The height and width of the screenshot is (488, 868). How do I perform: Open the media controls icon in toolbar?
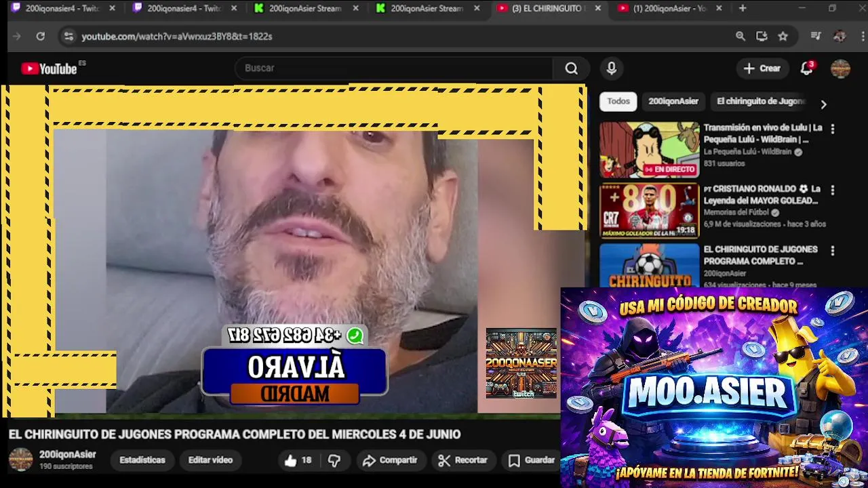[816, 37]
